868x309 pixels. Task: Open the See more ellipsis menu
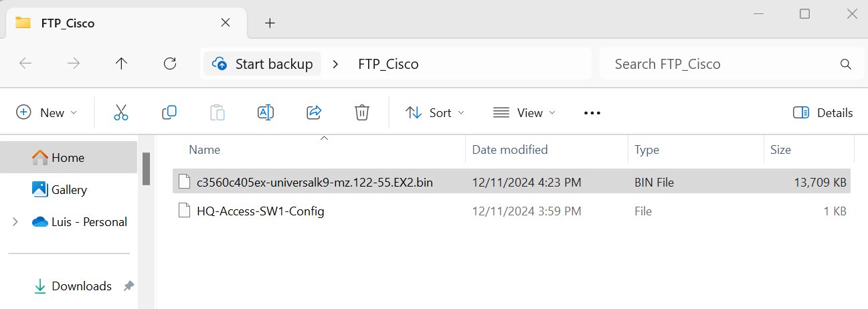click(592, 113)
